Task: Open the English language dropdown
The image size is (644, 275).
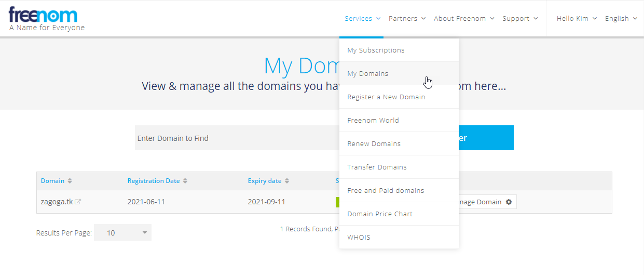Action: tap(621, 18)
